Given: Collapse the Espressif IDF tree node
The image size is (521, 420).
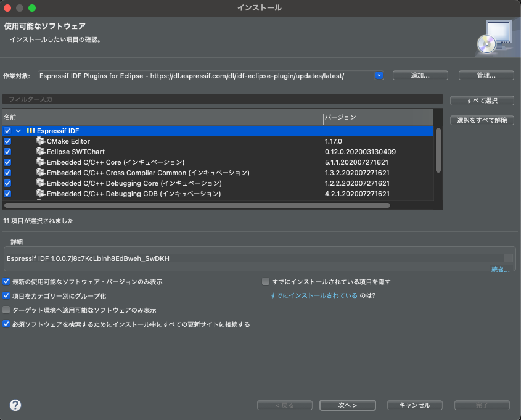Looking at the screenshot, I should (17, 131).
